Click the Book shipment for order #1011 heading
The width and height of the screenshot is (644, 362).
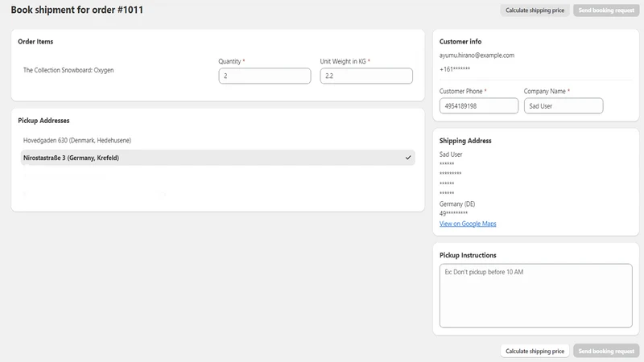[x=76, y=10]
